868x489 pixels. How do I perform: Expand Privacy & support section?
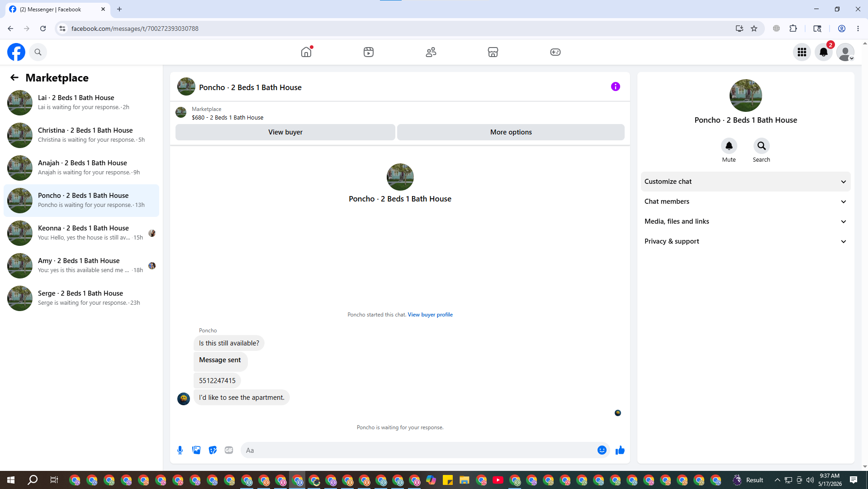(746, 241)
